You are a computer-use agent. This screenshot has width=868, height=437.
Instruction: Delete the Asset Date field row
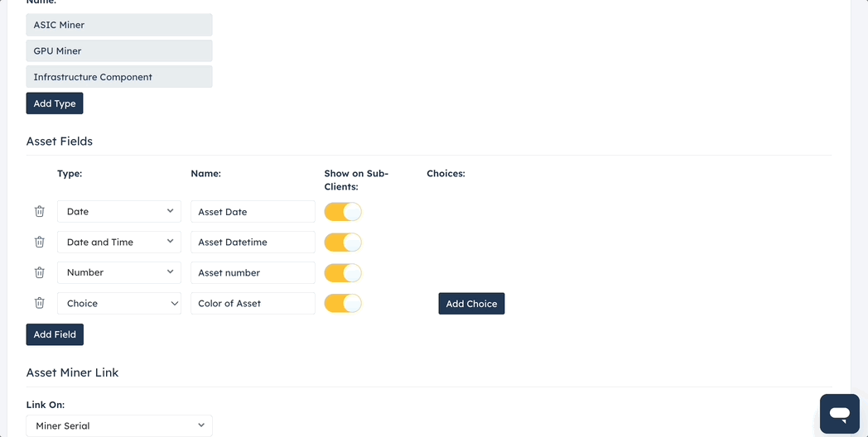tap(39, 211)
